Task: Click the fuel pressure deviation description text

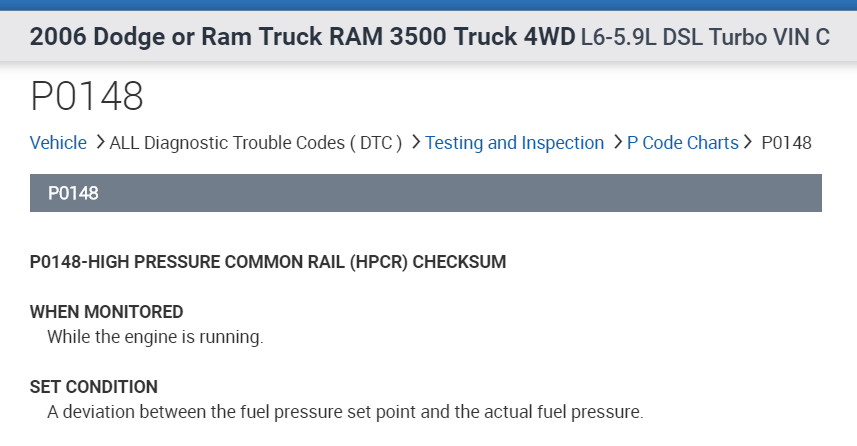Action: (345, 411)
